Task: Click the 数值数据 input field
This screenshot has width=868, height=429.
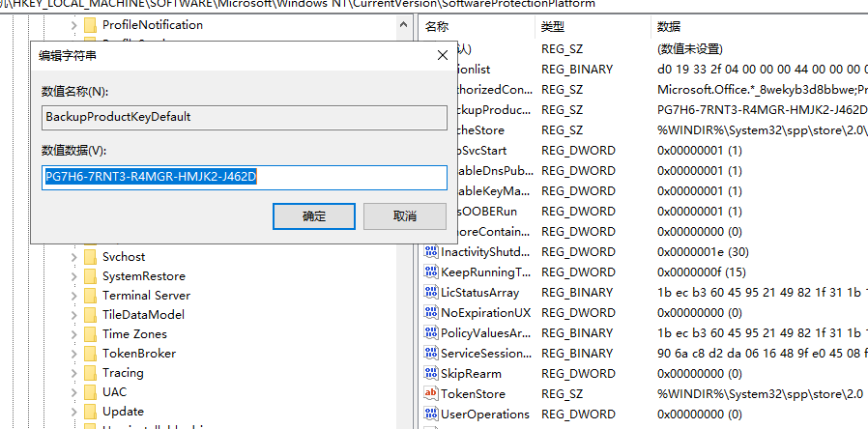Action: (245, 178)
